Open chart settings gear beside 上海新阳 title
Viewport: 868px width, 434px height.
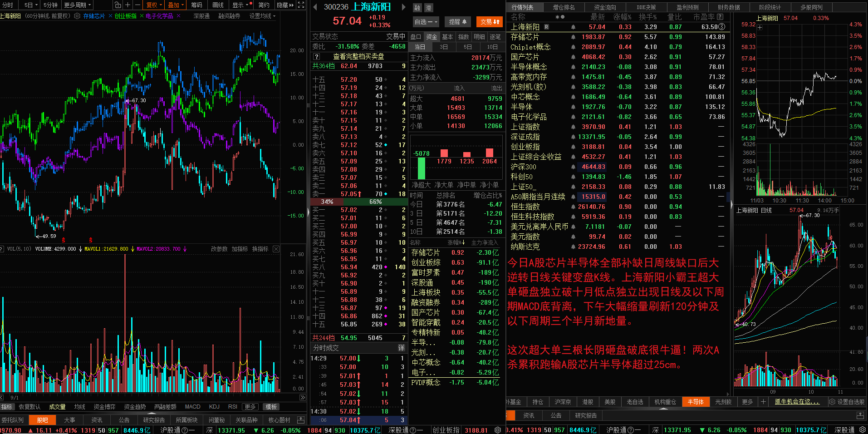77,16
